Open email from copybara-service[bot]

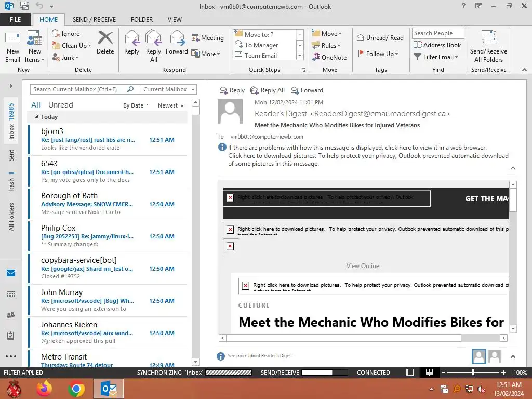point(108,269)
